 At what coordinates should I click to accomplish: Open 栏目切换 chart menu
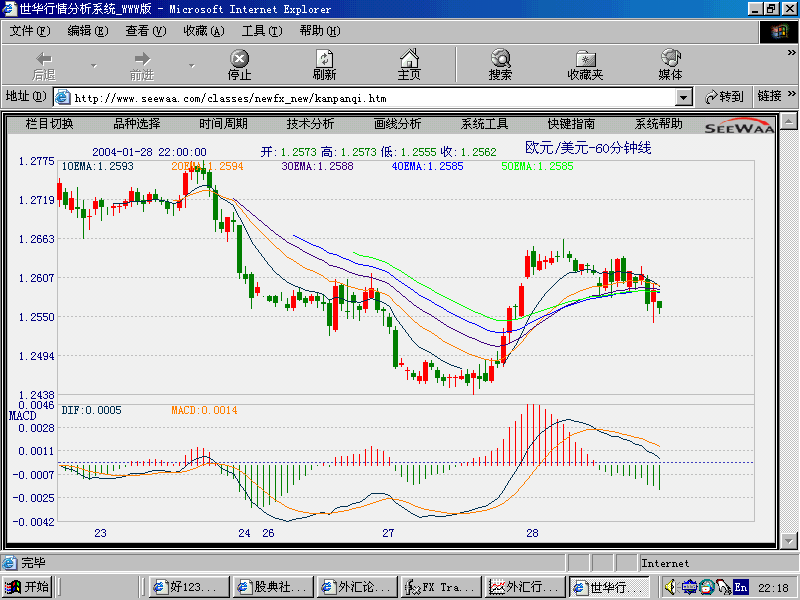click(49, 123)
